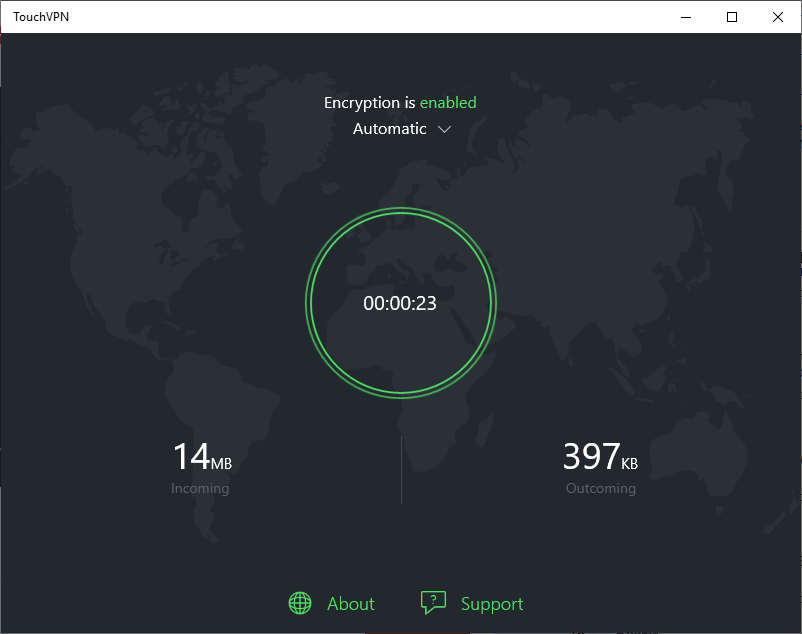Click the green connection circle to disconnect VPN
The width and height of the screenshot is (802, 634).
pos(400,303)
